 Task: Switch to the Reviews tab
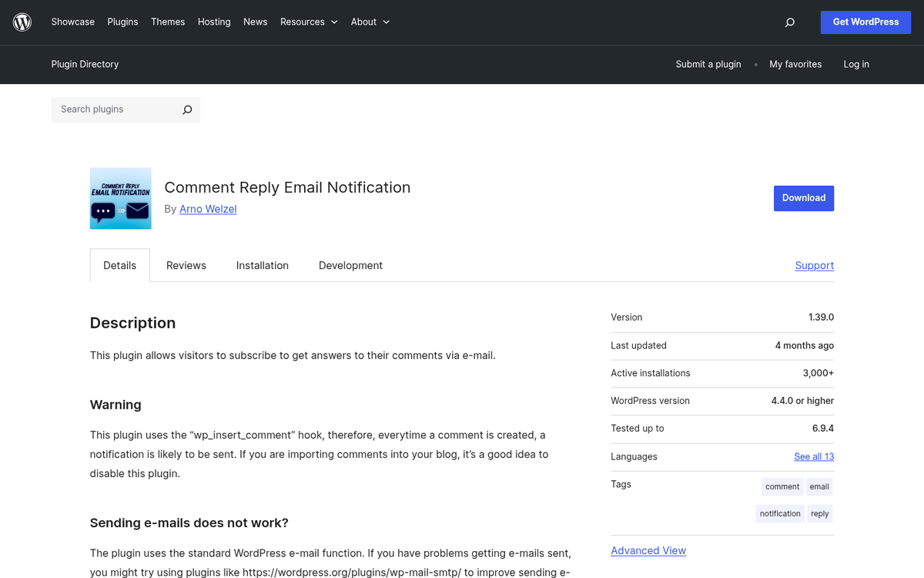point(186,265)
